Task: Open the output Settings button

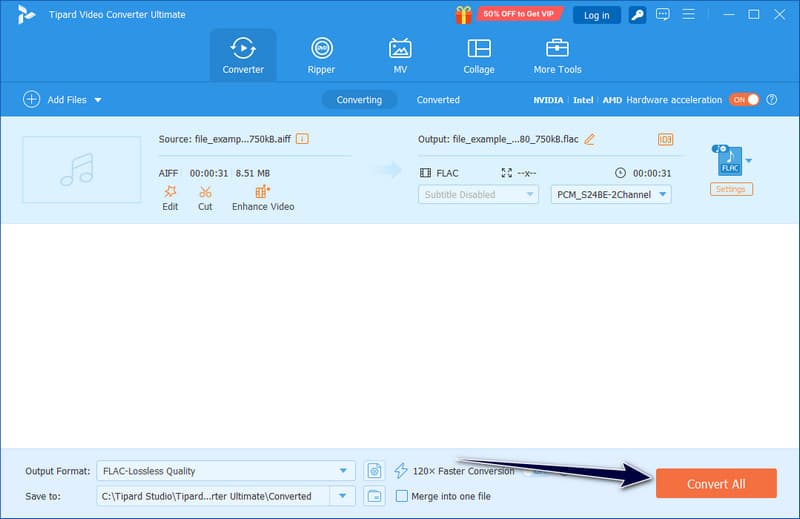Action: 731,189
